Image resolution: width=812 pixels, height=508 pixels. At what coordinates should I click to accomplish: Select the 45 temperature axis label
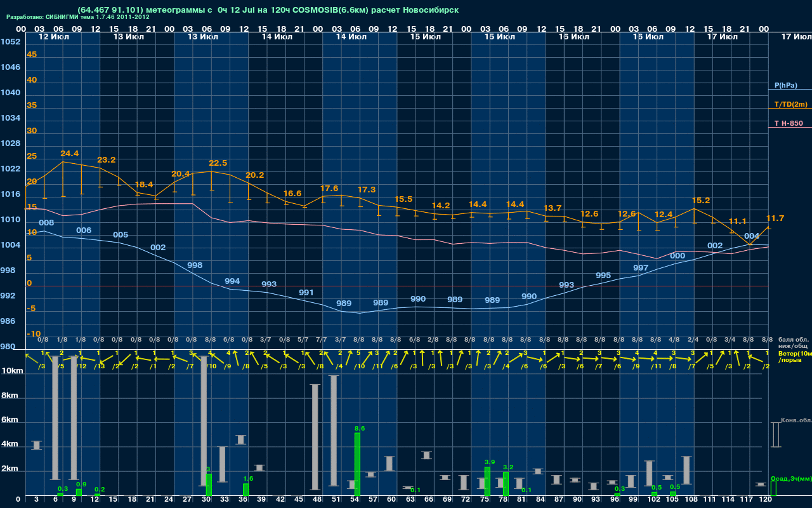32,55
